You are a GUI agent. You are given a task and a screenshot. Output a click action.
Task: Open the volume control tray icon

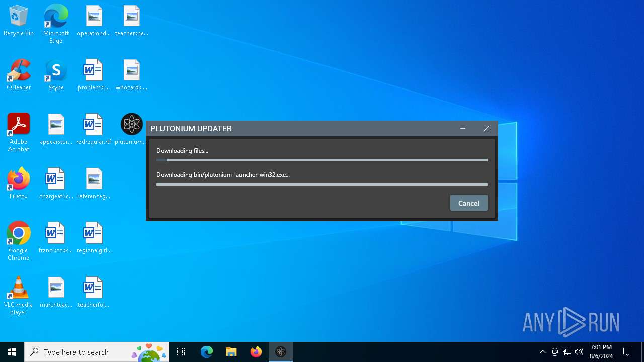tap(579, 352)
